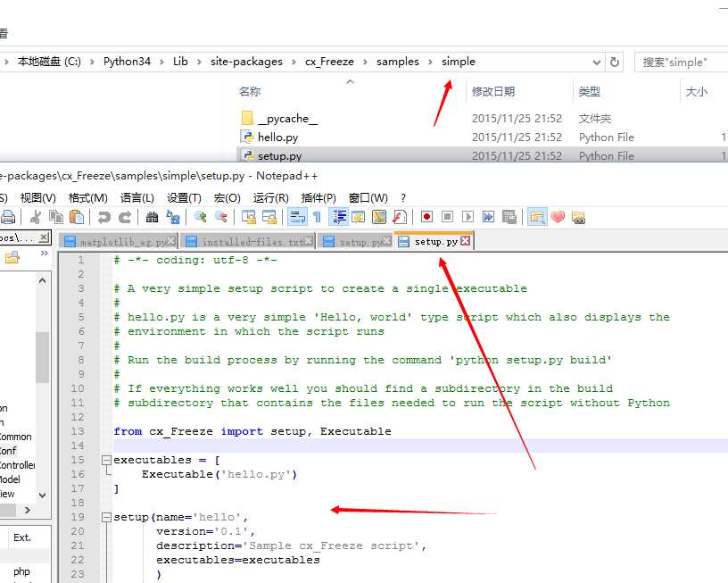The height and width of the screenshot is (583, 728).
Task: Expand the chevron after samples in breadcrumb
Action: (x=430, y=62)
